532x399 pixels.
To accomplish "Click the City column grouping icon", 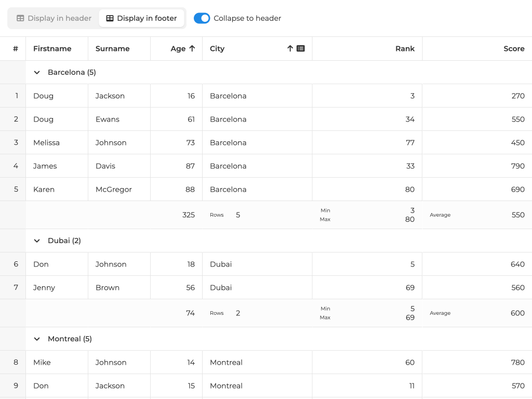I will 300,48.
